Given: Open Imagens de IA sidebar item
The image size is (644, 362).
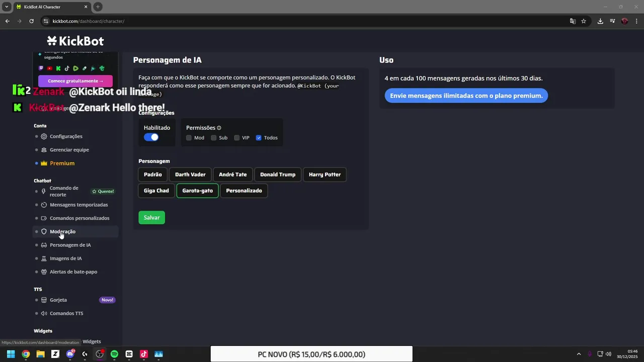Looking at the screenshot, I should pos(65,258).
